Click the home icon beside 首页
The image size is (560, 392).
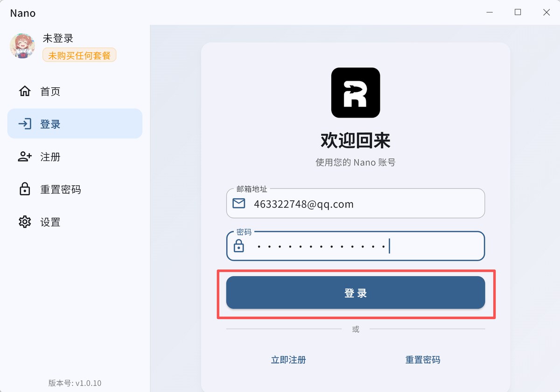24,91
